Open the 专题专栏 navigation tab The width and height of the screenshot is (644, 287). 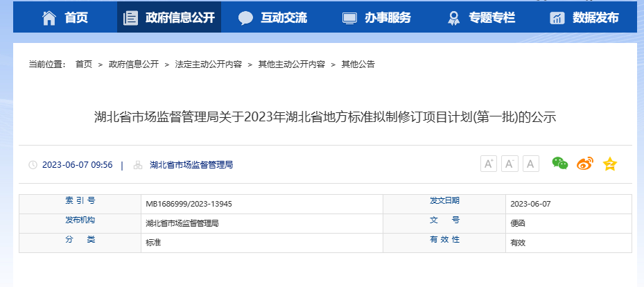(x=481, y=17)
